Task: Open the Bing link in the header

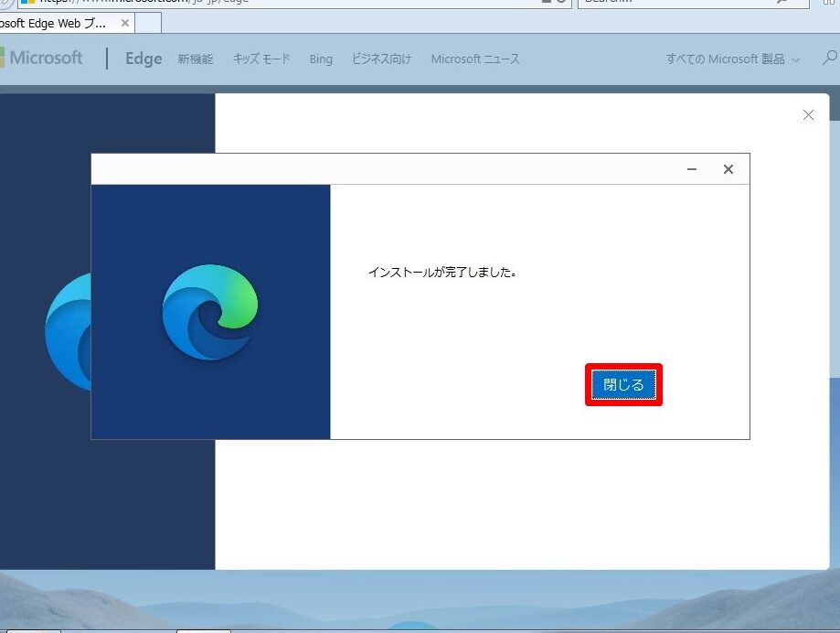Action: pos(320,59)
